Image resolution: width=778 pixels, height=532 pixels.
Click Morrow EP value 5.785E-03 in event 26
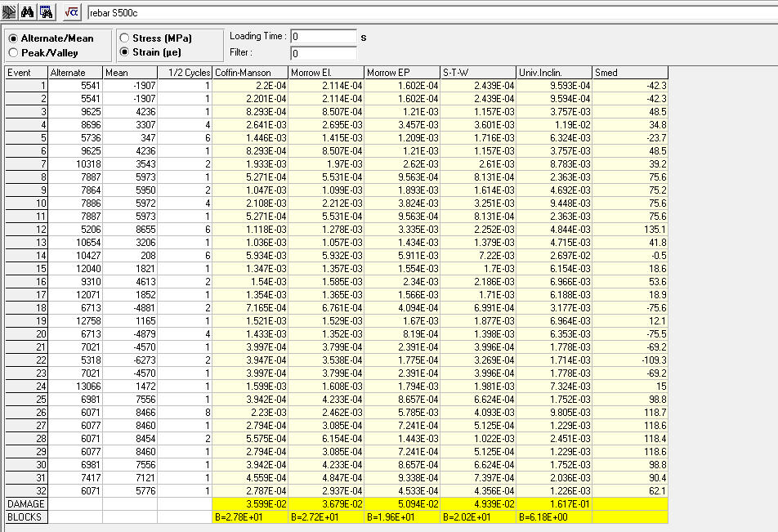coord(402,413)
